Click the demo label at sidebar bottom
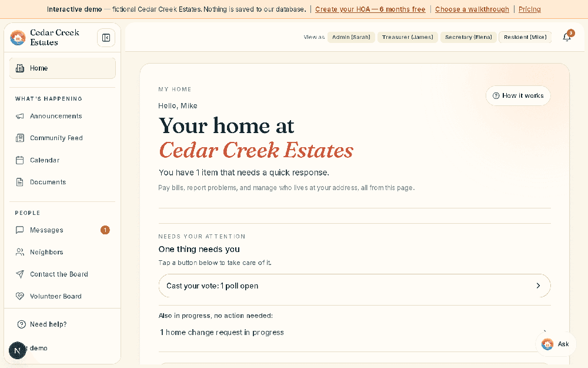 38,348
